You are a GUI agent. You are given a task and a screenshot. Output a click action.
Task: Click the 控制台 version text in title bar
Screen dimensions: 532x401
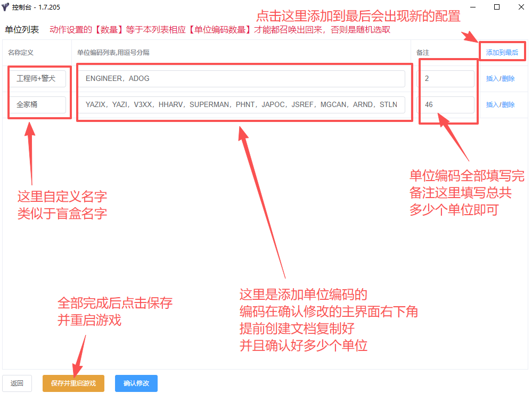[36, 7]
